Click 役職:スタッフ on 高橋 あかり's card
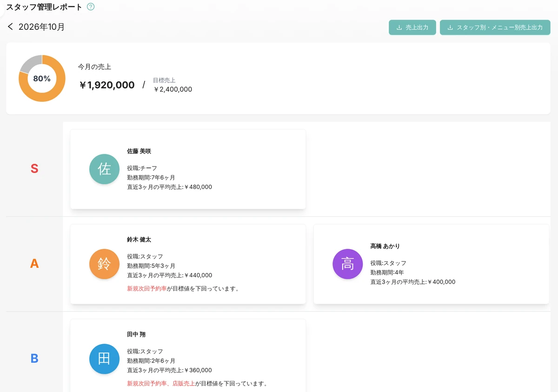The image size is (558, 392). pyautogui.click(x=388, y=263)
